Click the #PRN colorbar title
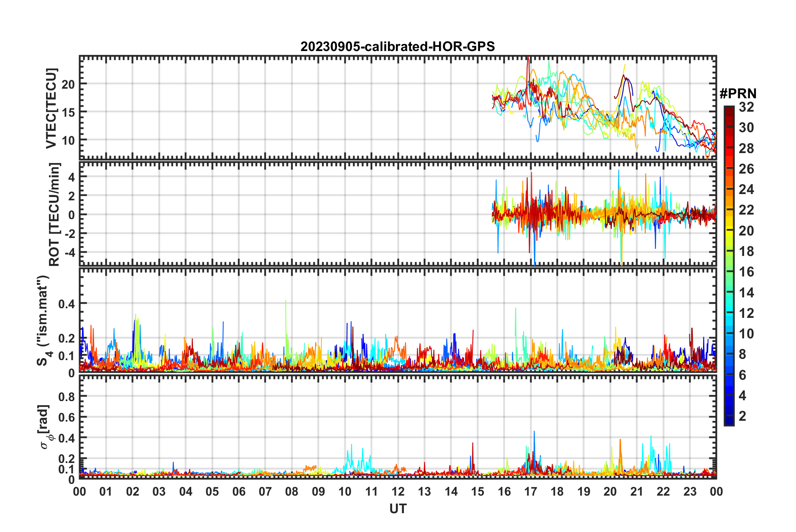Screen dimensions: 796x532 click(738, 94)
